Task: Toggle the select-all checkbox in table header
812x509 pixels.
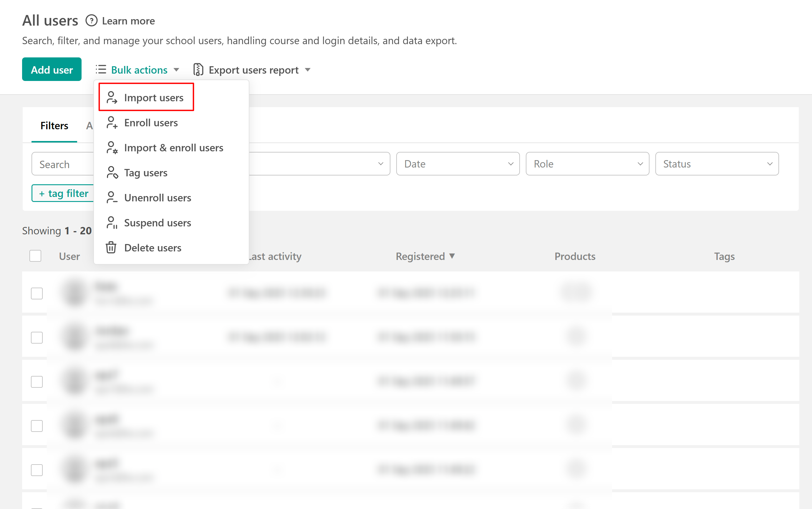Action: [35, 256]
